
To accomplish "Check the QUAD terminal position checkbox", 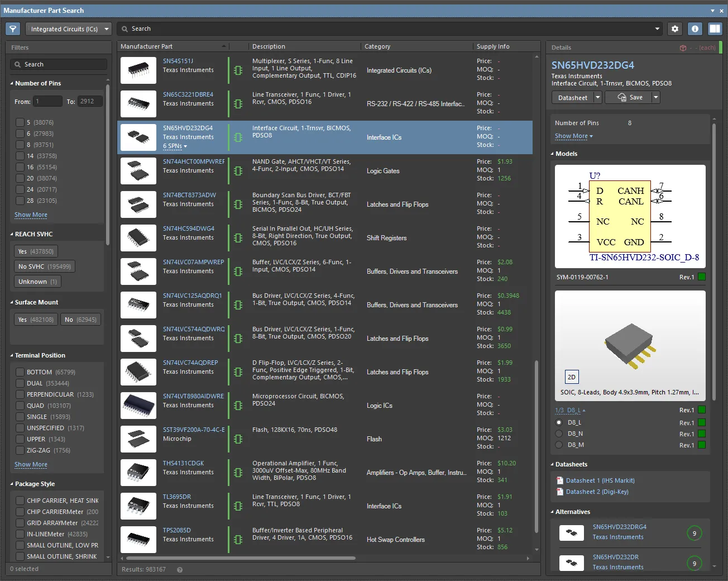I will click(x=20, y=406).
